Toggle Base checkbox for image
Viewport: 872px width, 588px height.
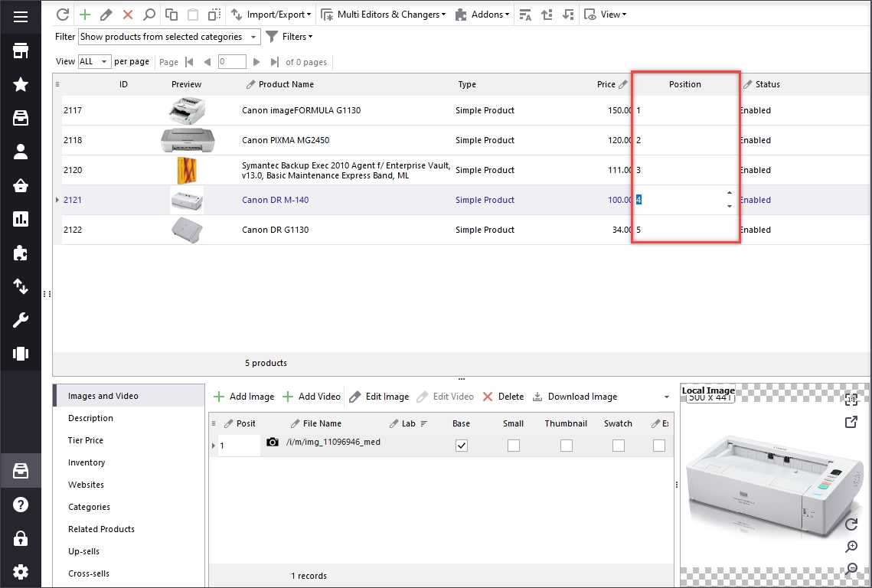462,446
